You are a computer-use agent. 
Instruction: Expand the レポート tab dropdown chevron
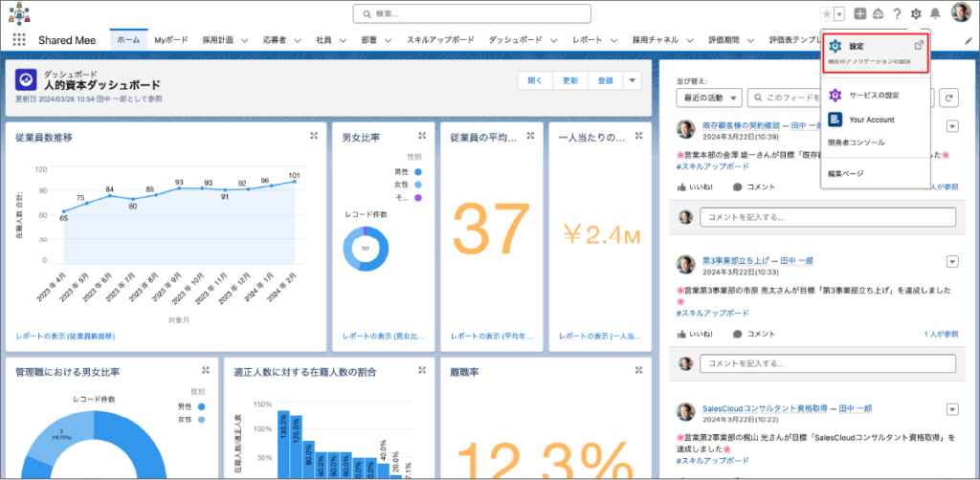[613, 40]
